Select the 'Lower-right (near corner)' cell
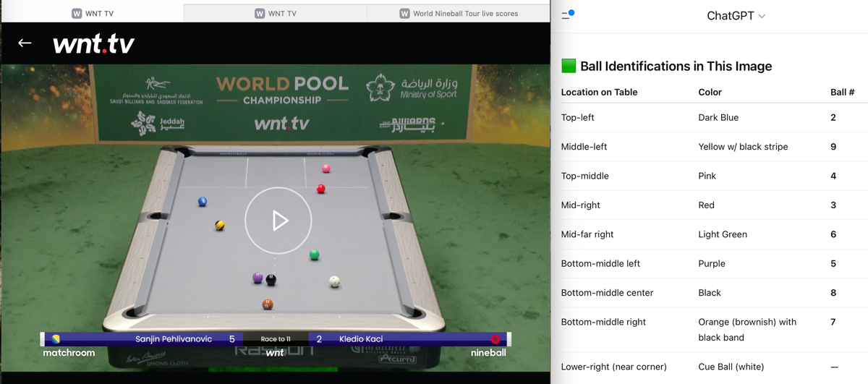The width and height of the screenshot is (868, 384). click(x=613, y=367)
